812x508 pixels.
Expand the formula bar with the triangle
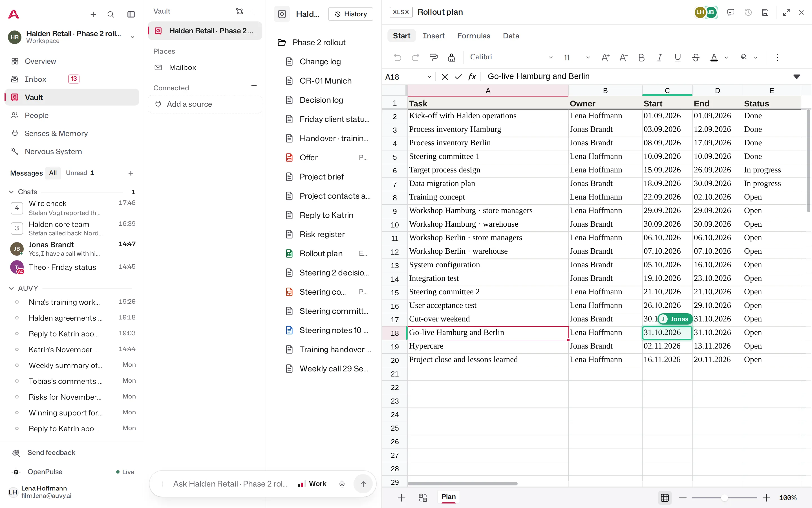click(796, 77)
